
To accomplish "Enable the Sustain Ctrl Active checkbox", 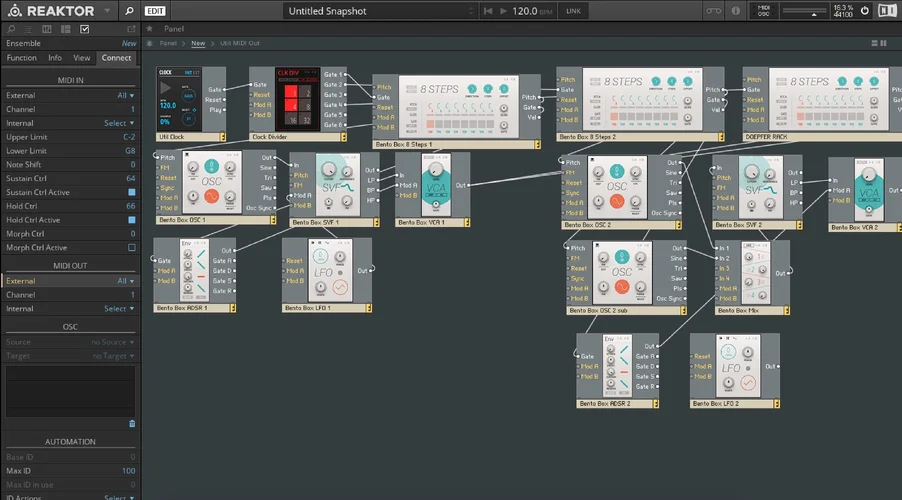I will coord(131,192).
